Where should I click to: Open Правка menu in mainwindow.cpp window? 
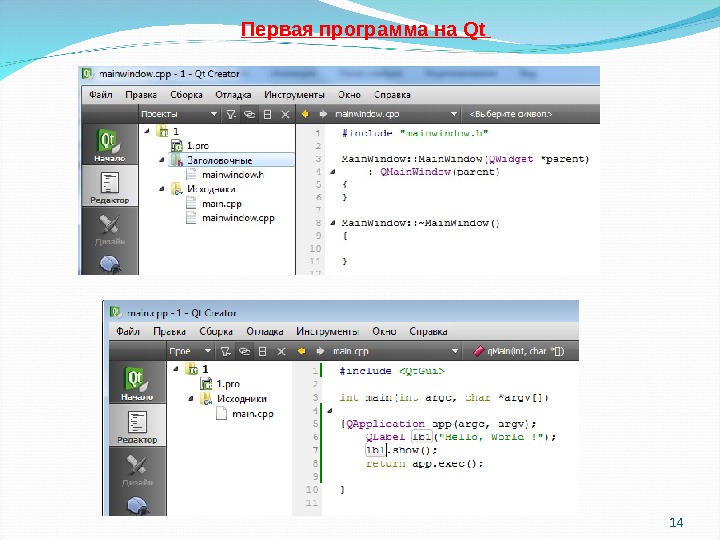click(141, 95)
